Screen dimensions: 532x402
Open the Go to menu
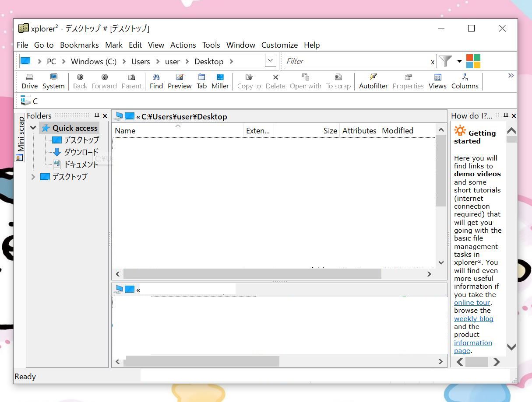pos(44,45)
